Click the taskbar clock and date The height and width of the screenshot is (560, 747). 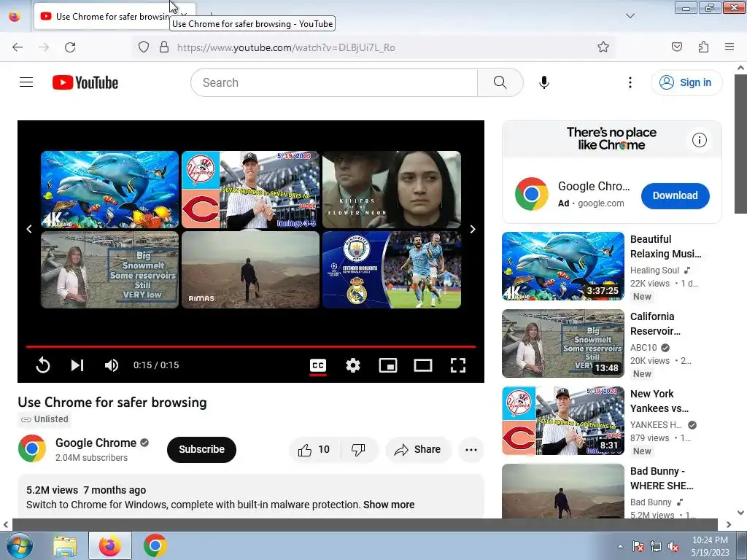[710, 546]
